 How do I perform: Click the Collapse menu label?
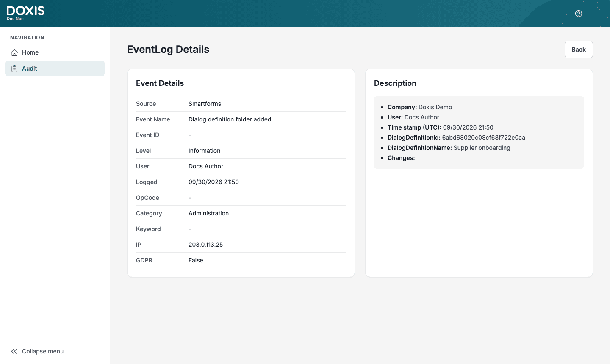[43, 351]
